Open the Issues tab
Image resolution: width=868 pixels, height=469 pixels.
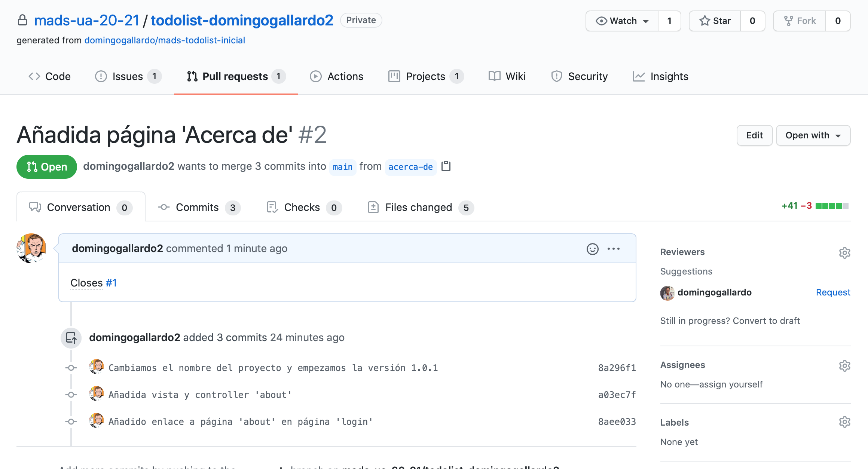[128, 76]
